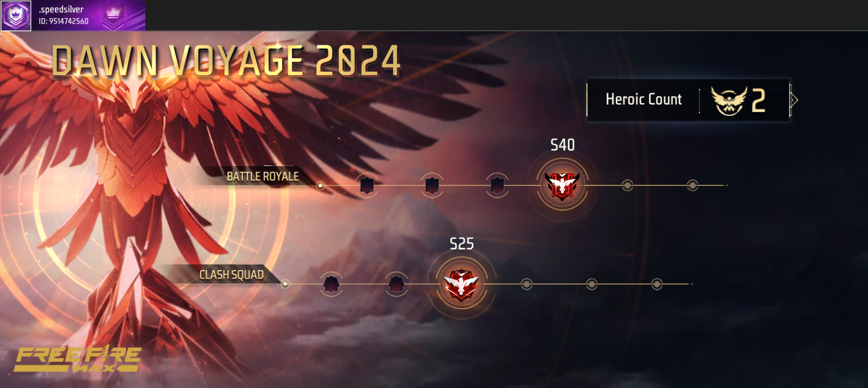Click the first empty node after the S40 badge

(627, 185)
